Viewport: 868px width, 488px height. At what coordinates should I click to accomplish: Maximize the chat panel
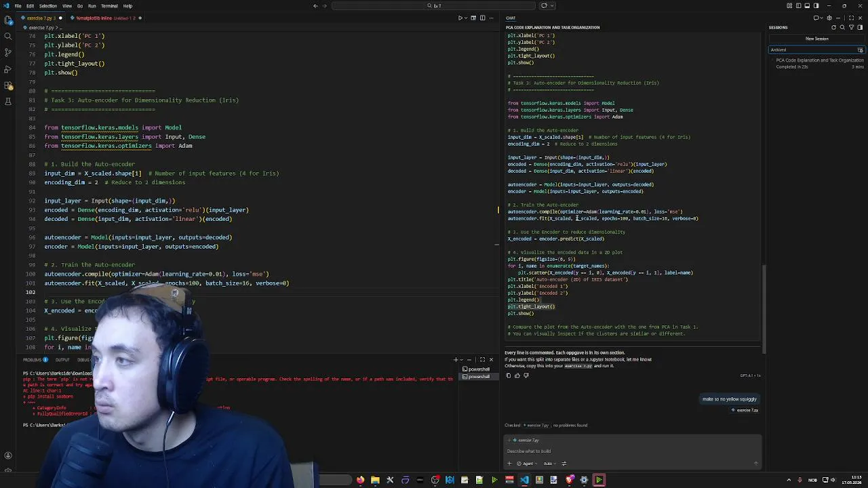point(851,18)
